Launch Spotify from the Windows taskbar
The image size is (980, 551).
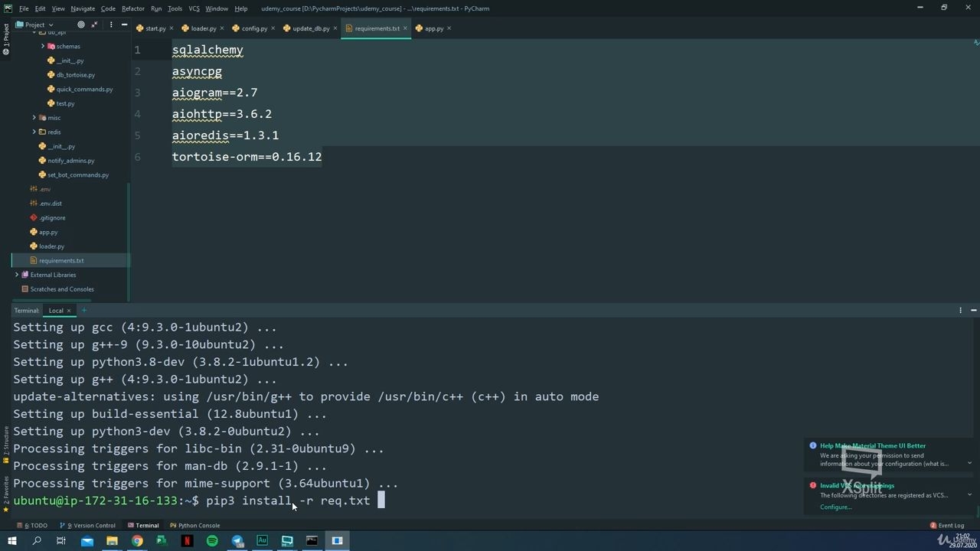coord(212,541)
